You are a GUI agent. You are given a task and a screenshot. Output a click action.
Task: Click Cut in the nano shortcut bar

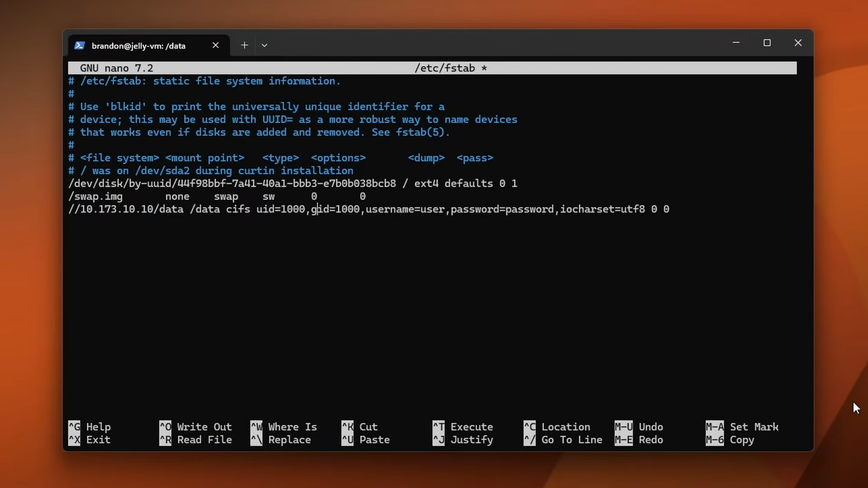368,427
